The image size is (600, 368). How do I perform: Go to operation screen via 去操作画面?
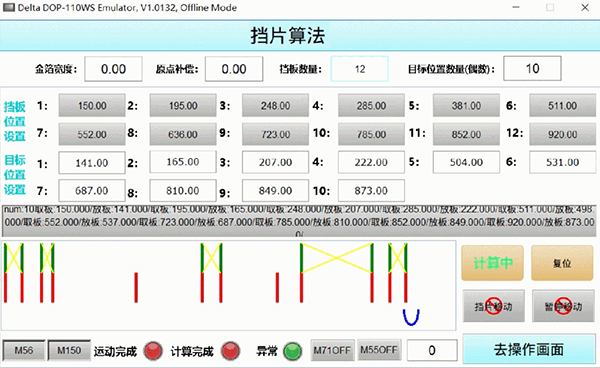click(x=529, y=349)
